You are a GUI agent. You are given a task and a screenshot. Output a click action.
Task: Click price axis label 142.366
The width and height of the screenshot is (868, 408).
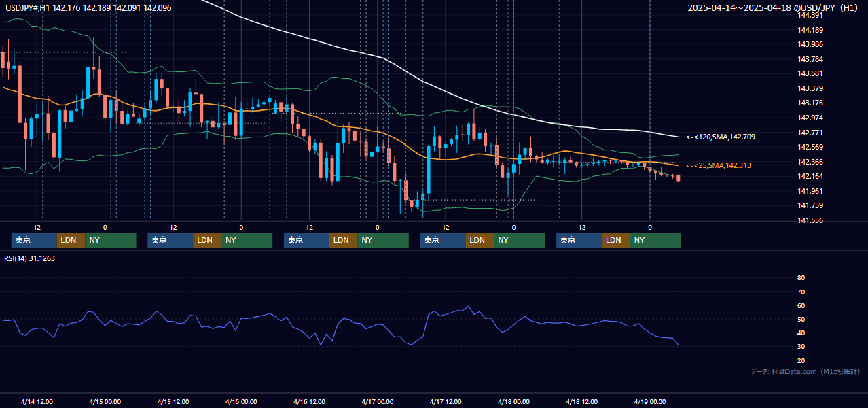coord(810,162)
